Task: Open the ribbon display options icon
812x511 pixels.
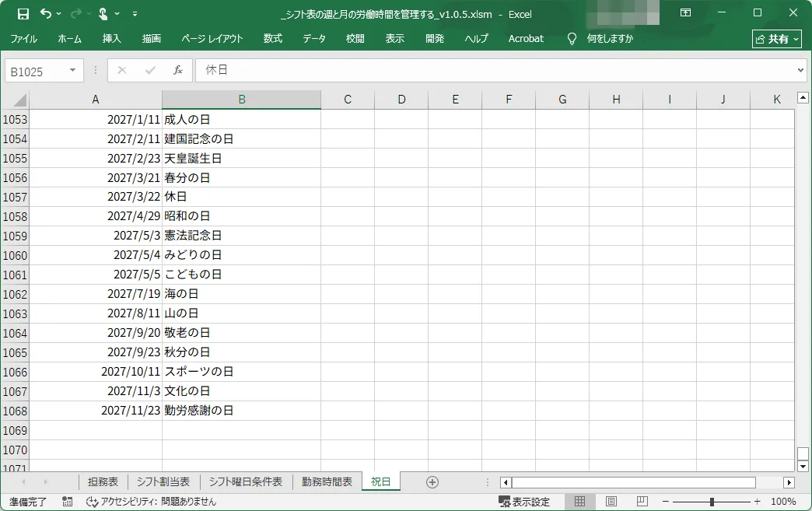Action: [x=685, y=13]
